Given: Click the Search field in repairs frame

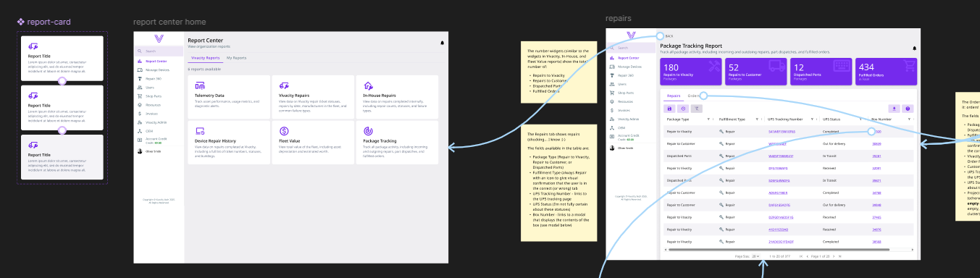Looking at the screenshot, I should 631,48.
